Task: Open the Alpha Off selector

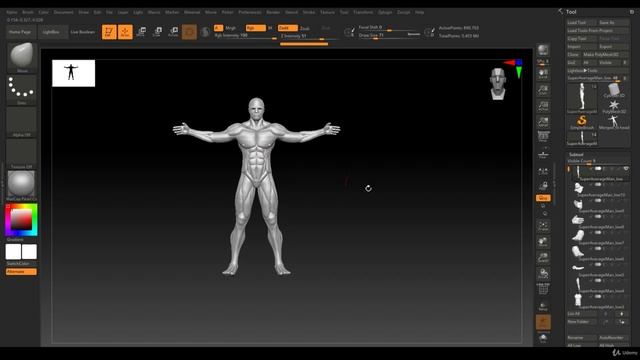Action: [x=22, y=122]
